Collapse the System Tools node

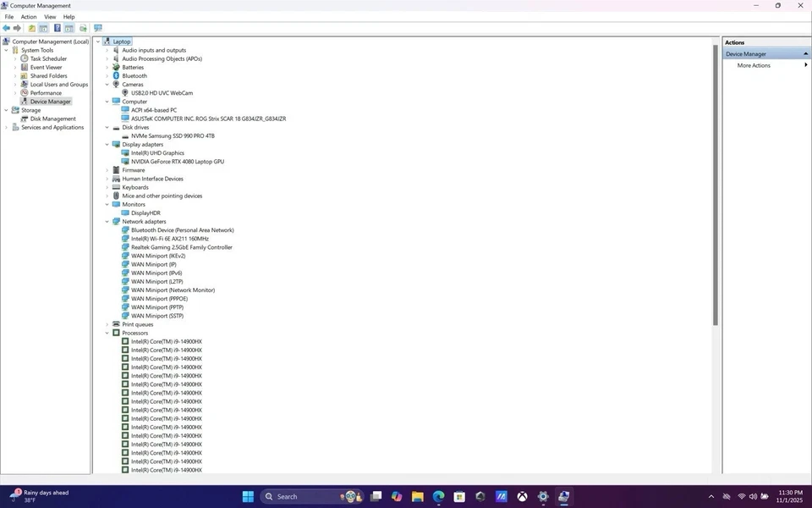[x=6, y=50]
